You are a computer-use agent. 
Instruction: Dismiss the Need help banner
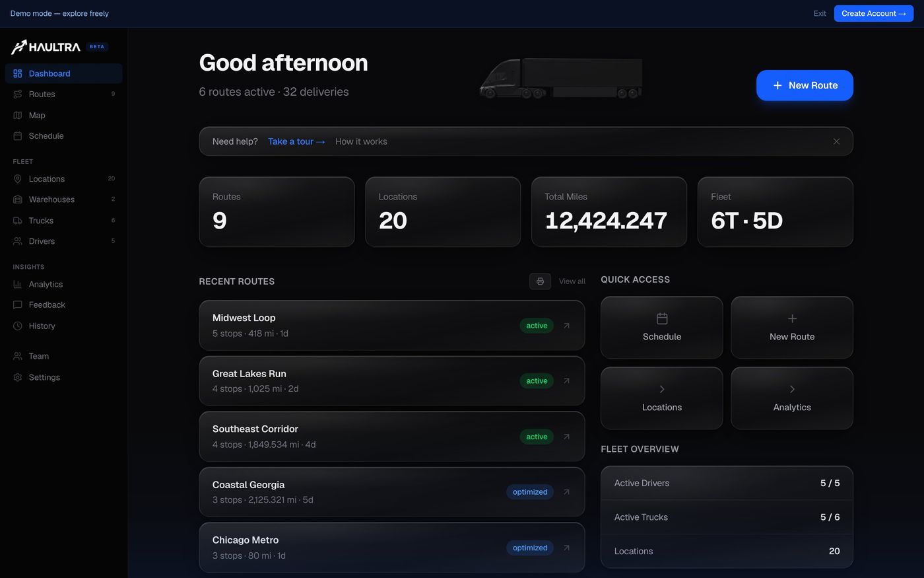click(836, 141)
